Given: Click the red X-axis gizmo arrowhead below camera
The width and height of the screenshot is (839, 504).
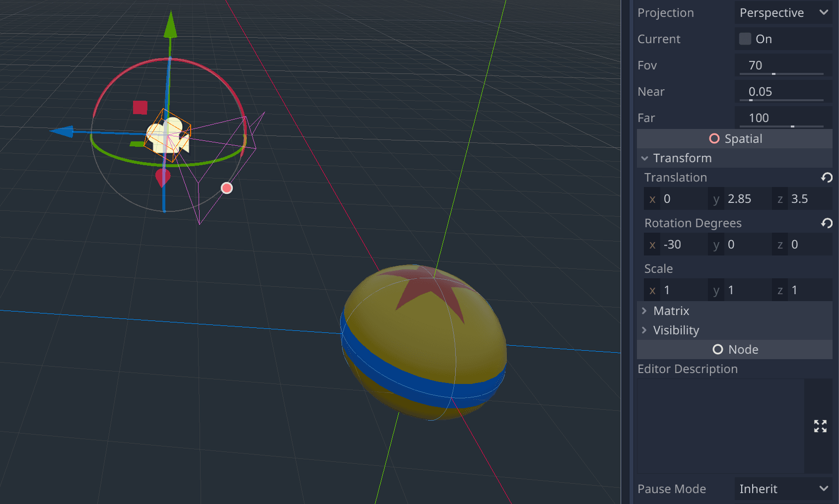Looking at the screenshot, I should point(163,178).
